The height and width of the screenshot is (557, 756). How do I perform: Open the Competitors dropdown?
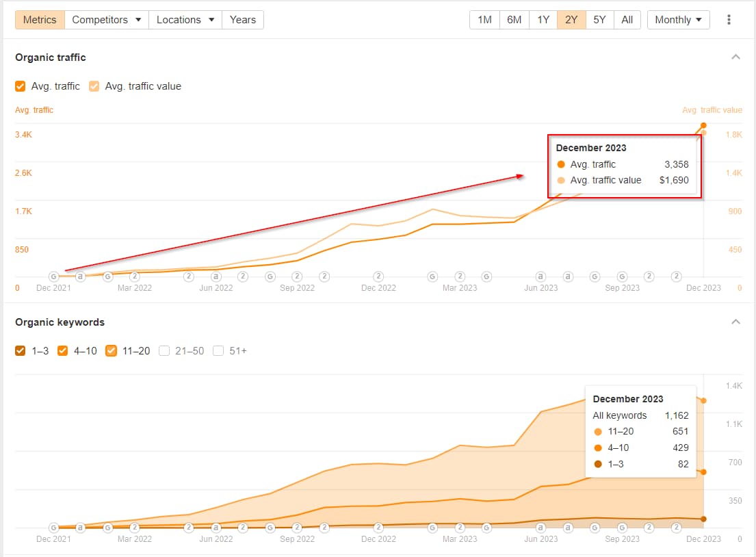click(106, 19)
